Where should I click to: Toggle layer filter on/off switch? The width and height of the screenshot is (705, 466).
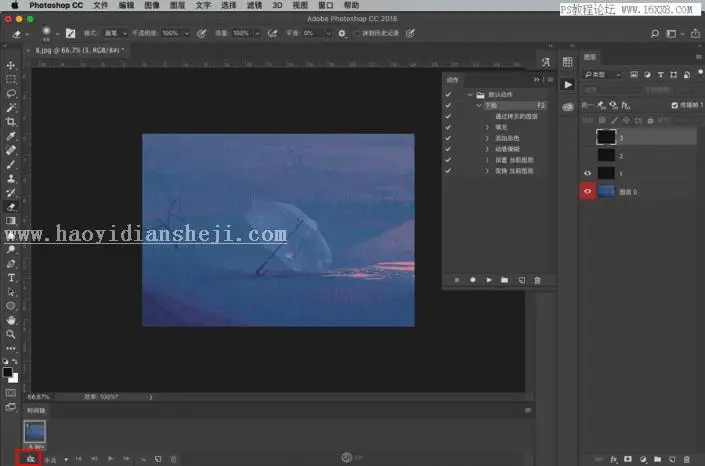[700, 73]
